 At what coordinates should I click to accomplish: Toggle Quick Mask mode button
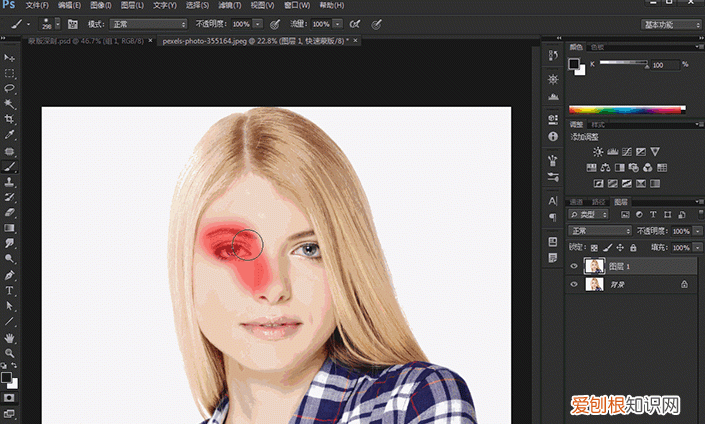pyautogui.click(x=9, y=398)
